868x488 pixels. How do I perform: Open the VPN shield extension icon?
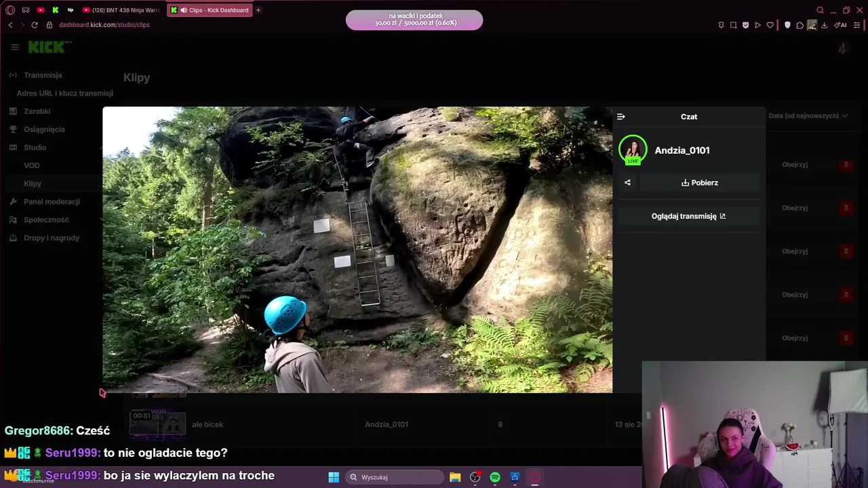pyautogui.click(x=787, y=25)
